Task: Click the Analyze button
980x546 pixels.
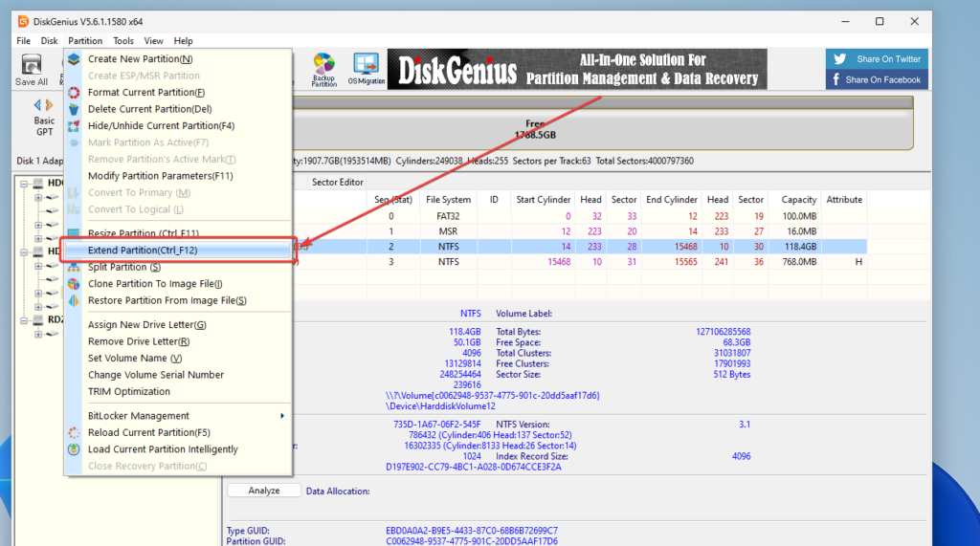Action: click(x=264, y=491)
